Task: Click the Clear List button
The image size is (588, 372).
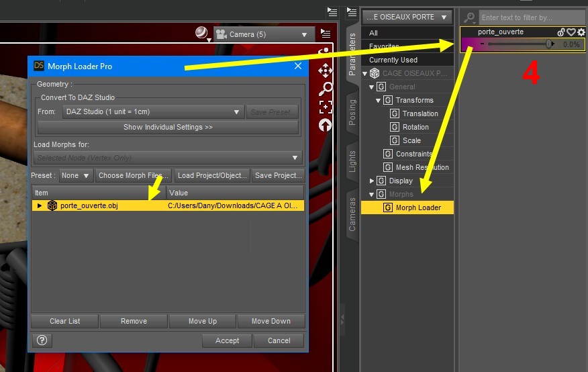Action: pyautogui.click(x=65, y=321)
